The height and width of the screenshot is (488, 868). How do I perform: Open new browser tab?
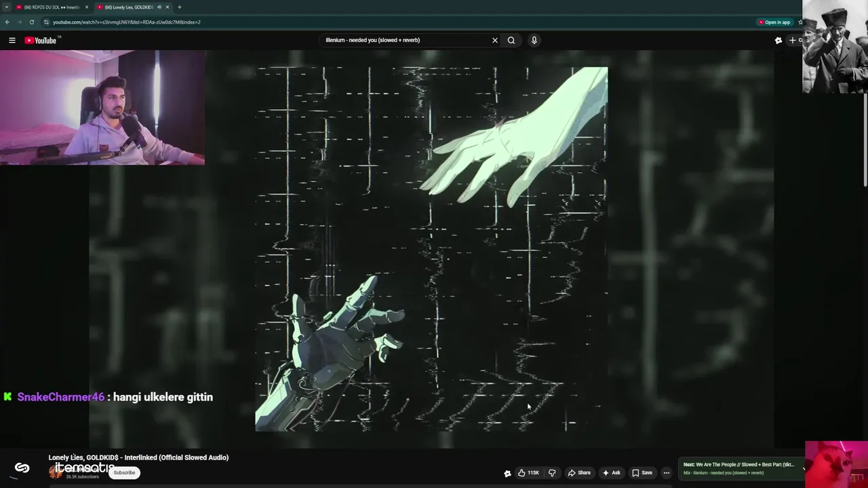click(179, 7)
